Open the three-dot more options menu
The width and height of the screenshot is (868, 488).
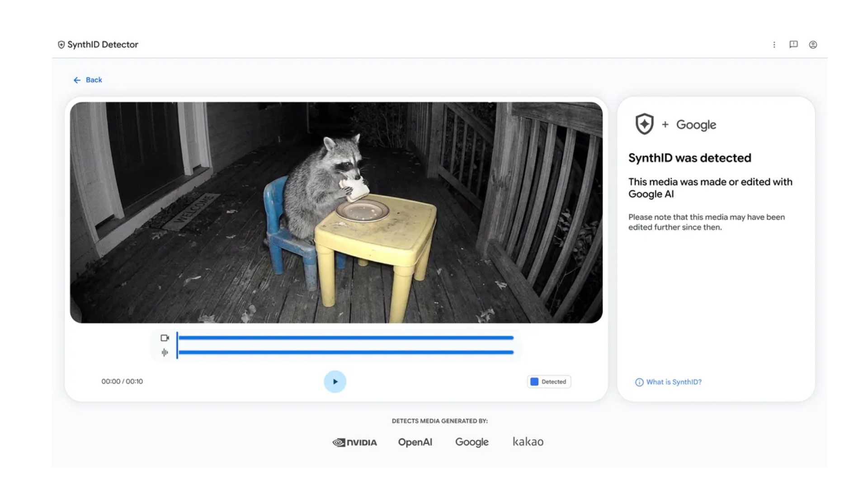coord(774,45)
